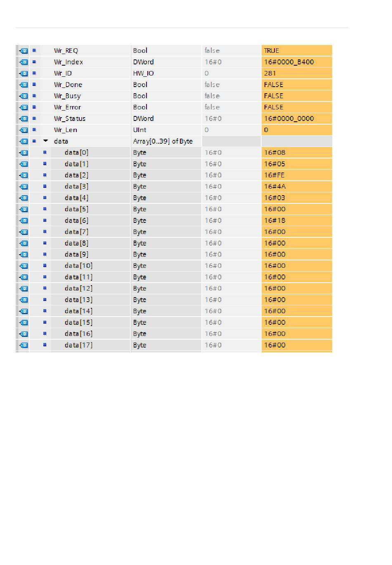Select the Wr_Done variable name
Screen dimensions: 392x565
(68, 85)
